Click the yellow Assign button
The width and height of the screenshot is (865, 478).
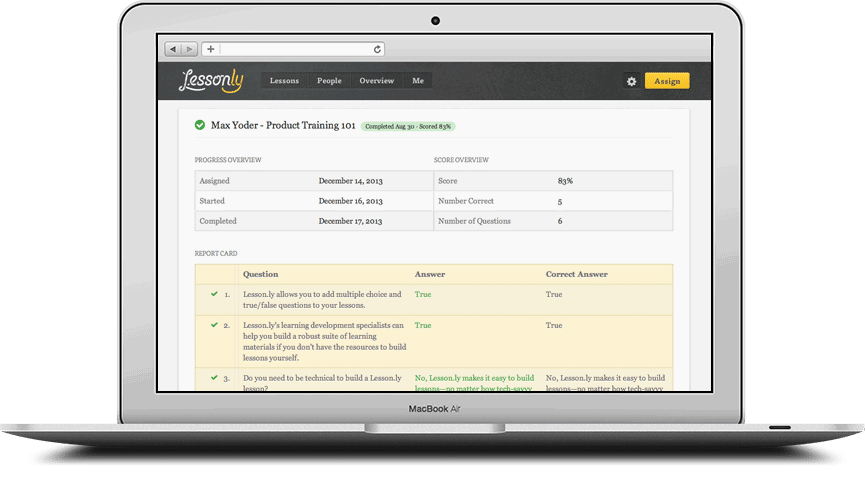[667, 81]
